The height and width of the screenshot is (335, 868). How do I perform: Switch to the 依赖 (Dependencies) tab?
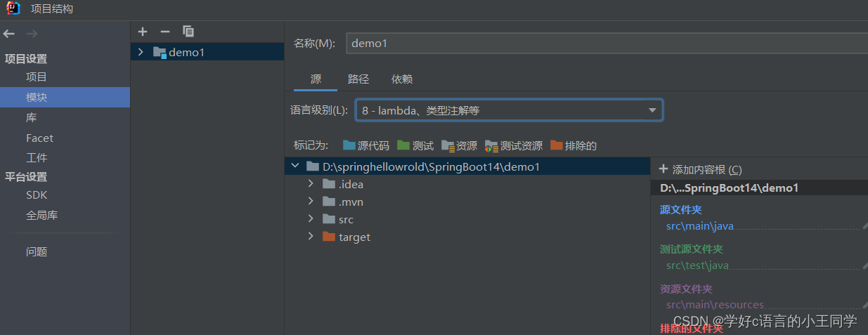(401, 79)
